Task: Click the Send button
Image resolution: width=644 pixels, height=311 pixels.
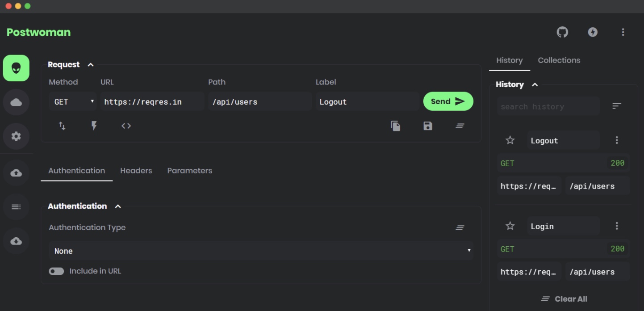Action: click(x=448, y=101)
